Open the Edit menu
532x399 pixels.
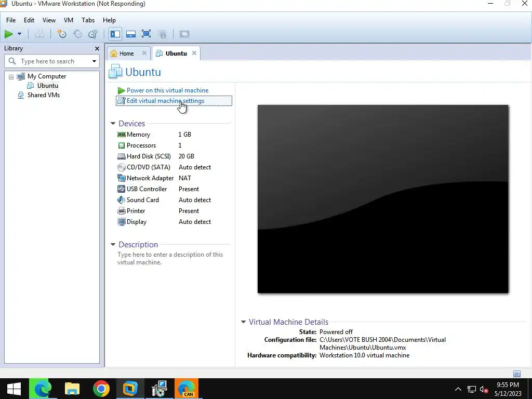click(29, 20)
